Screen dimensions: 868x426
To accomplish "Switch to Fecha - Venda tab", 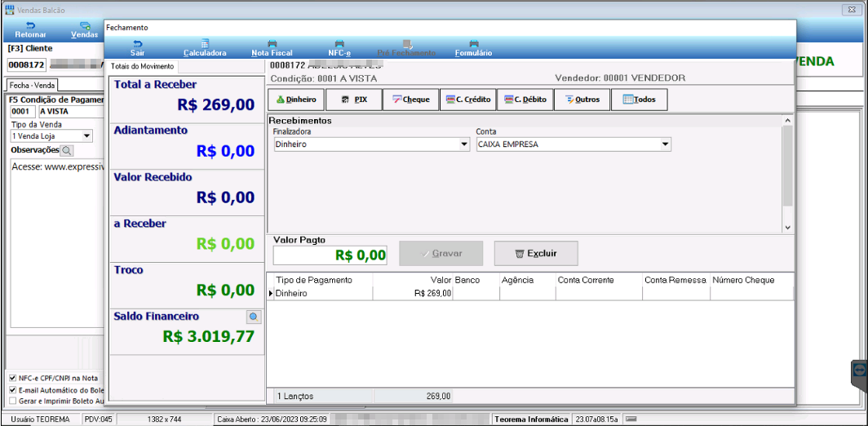I will click(33, 86).
